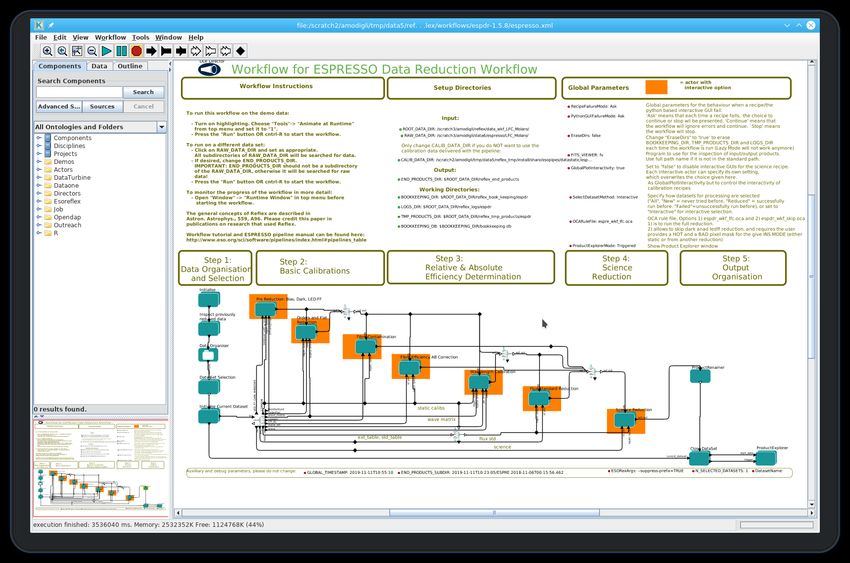The height and width of the screenshot is (563, 850).
Task: Click the Zoom Out magnifier toolbar icon
Action: (x=92, y=51)
